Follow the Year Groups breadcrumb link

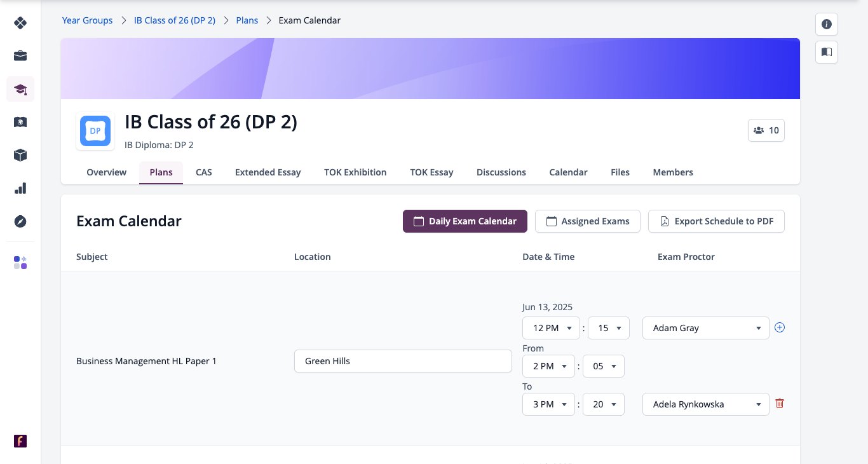click(87, 20)
